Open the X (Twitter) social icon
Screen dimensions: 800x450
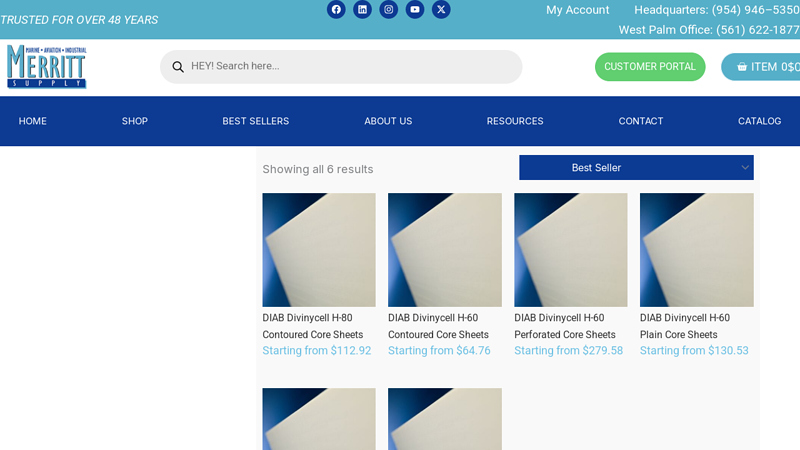coord(441,10)
